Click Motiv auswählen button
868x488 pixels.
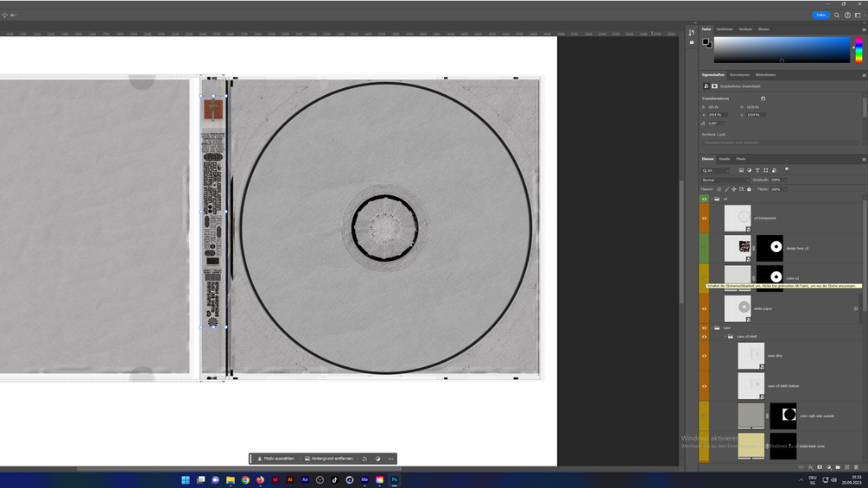tap(276, 459)
